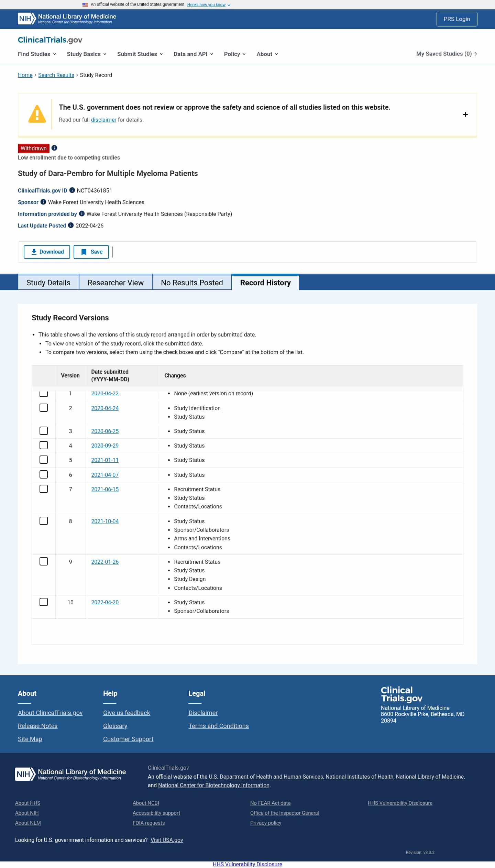Select the checkbox for version 3
This screenshot has width=495, height=868.
pyautogui.click(x=44, y=431)
